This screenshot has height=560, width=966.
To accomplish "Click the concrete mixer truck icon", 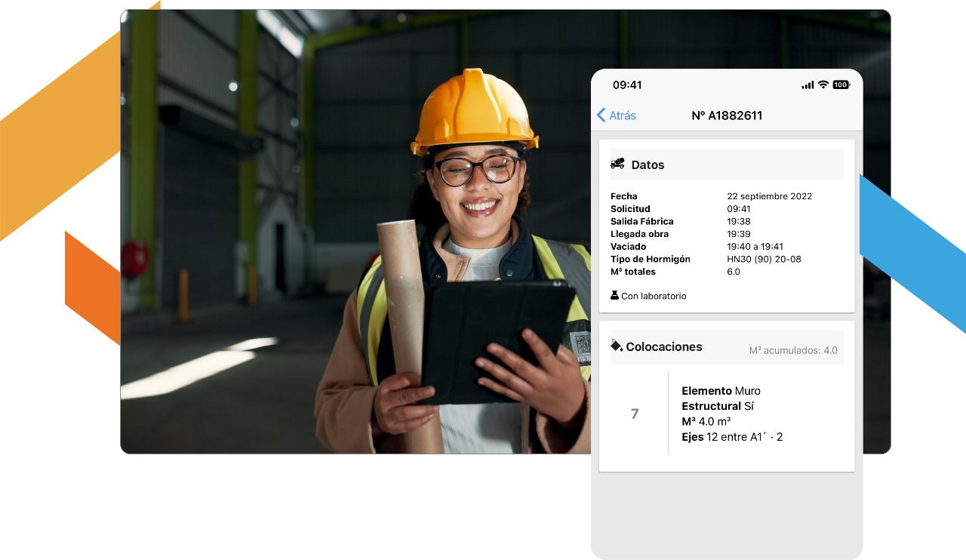I will tap(617, 164).
